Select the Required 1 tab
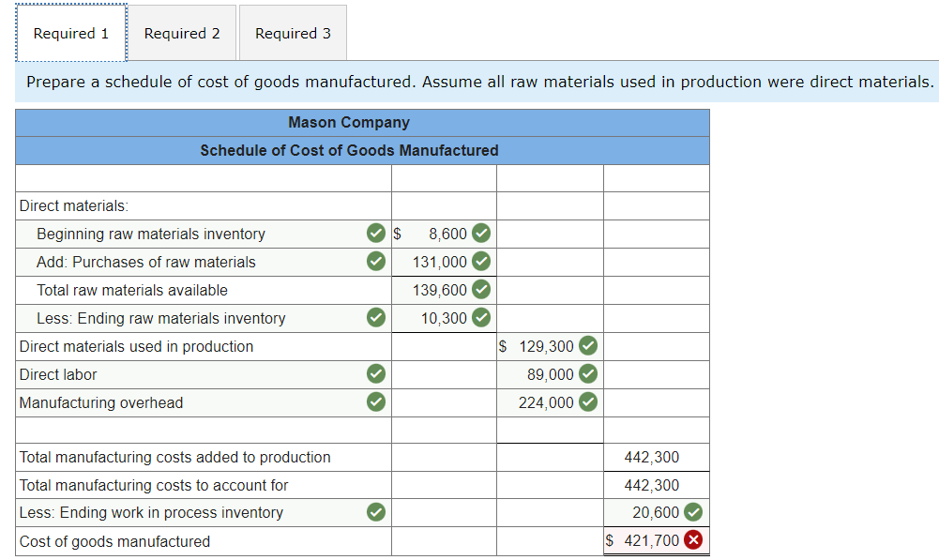This screenshot has height=560, width=939. 70,32
